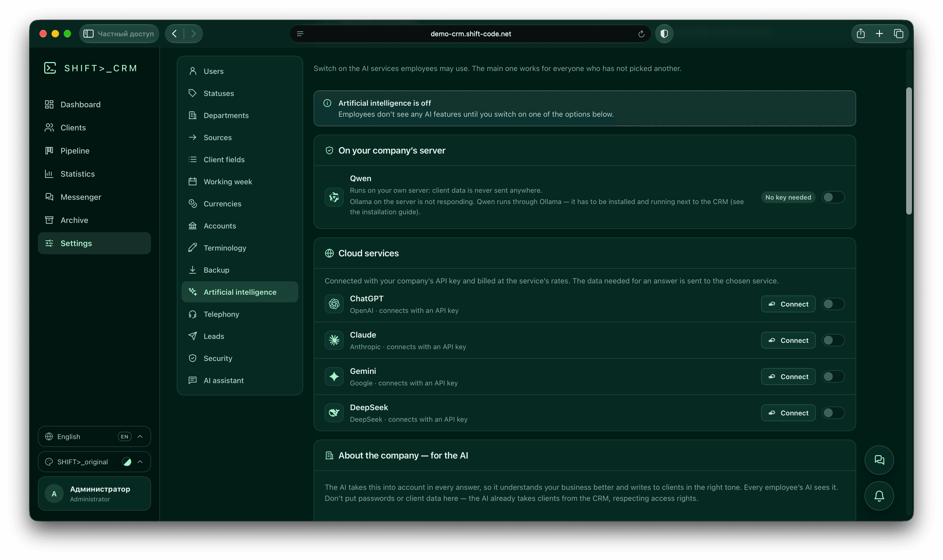Open the messenger chat floating icon
Image resolution: width=943 pixels, height=560 pixels.
point(879,460)
